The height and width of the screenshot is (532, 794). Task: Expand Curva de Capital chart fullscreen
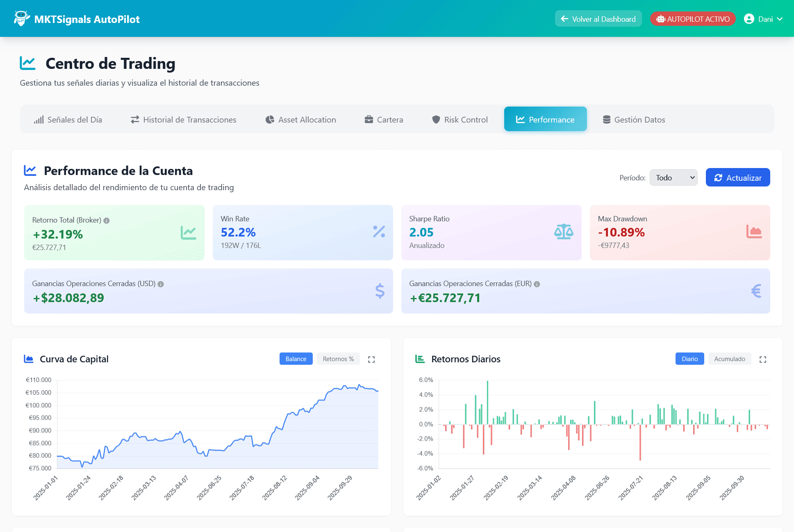[x=371, y=359]
